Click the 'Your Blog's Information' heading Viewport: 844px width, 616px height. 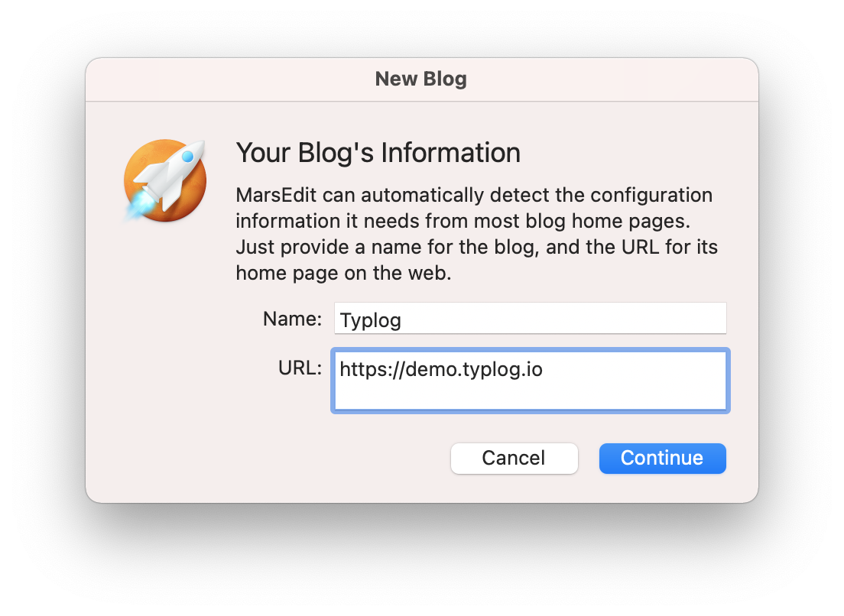[378, 153]
